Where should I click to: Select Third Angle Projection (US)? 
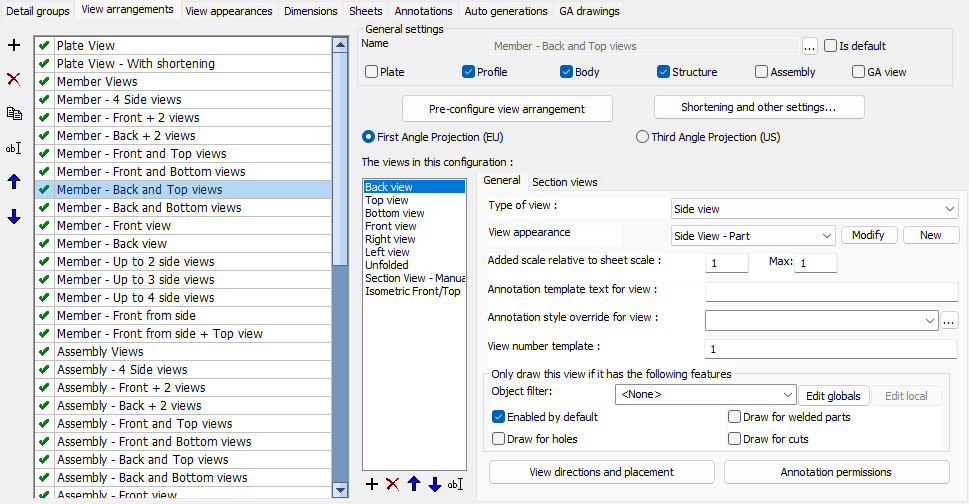[x=643, y=137]
